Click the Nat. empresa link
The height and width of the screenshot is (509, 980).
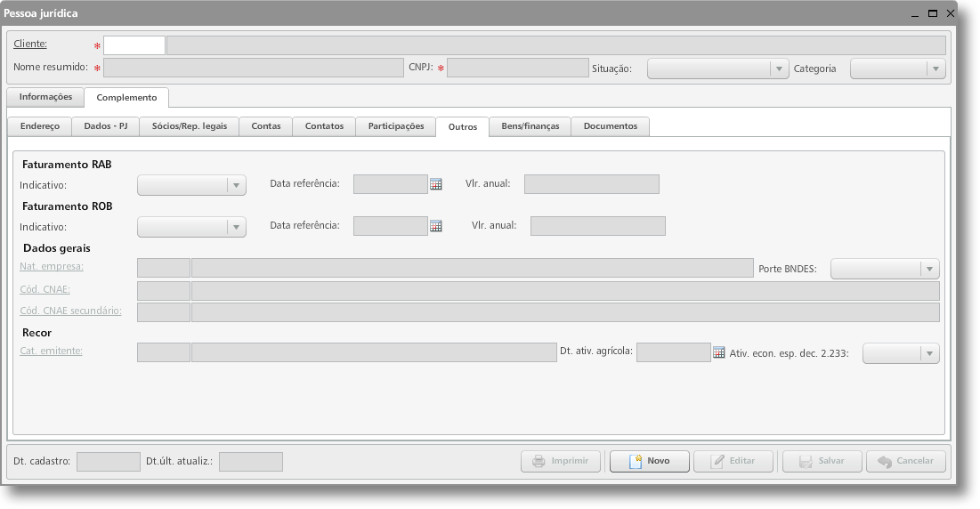point(52,266)
